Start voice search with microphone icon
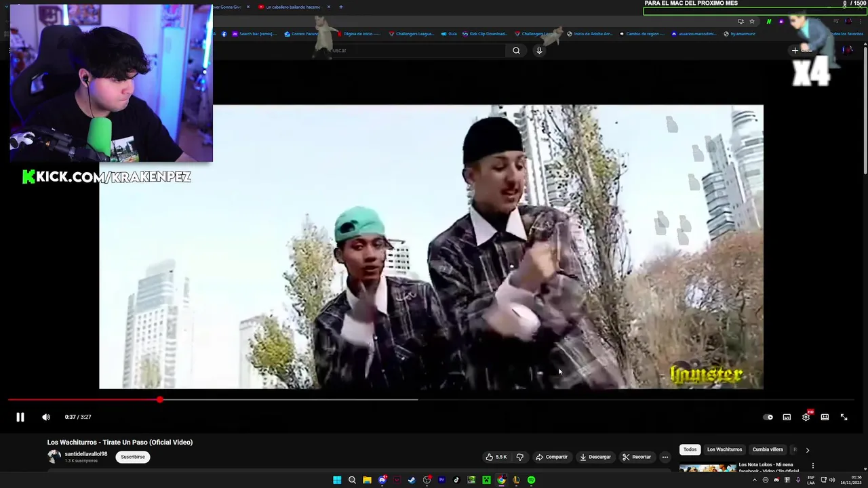This screenshot has width=868, height=488. pyautogui.click(x=539, y=50)
